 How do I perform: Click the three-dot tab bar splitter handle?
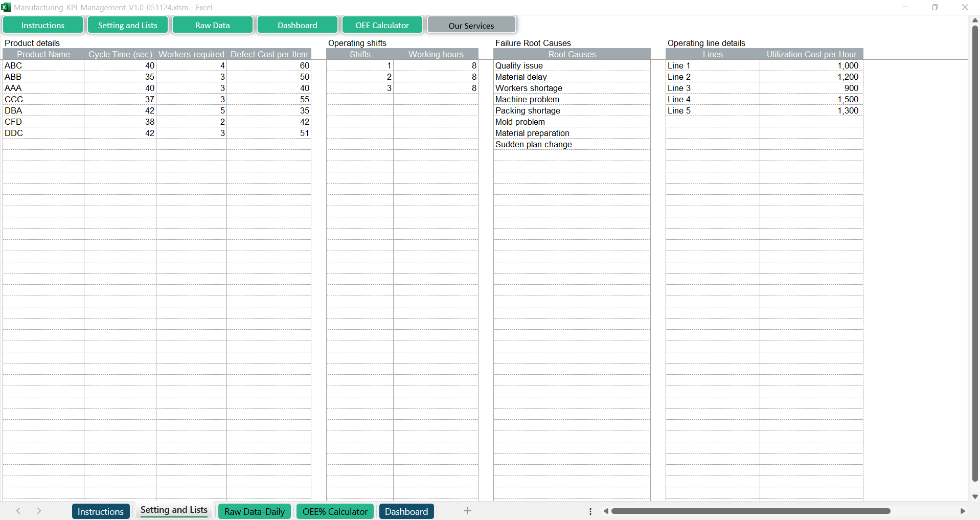(590, 511)
